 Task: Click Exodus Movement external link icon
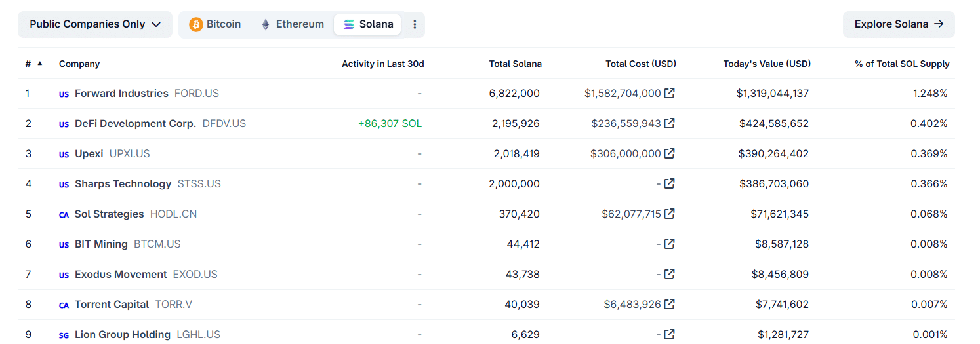point(669,274)
